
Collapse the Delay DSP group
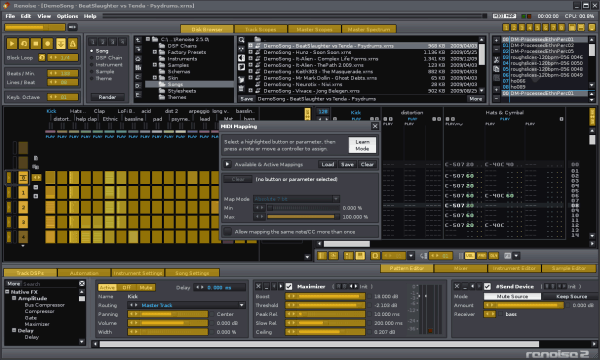tap(14, 330)
